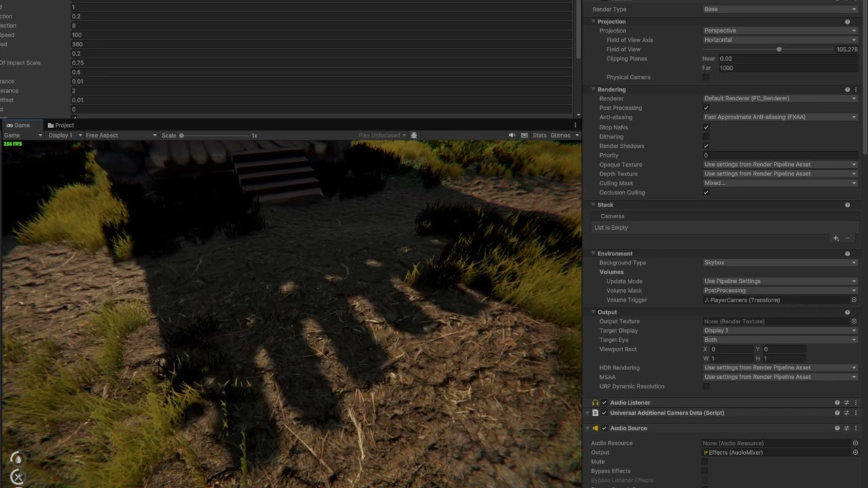Click the Audio Source speaker icon
Image resolution: width=868 pixels, height=488 pixels.
[595, 428]
